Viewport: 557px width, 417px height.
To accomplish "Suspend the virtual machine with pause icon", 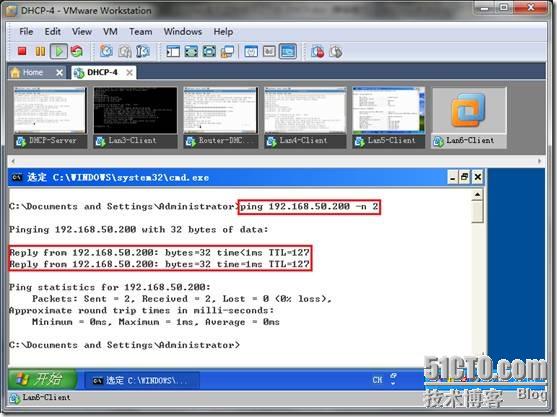I will pos(40,52).
